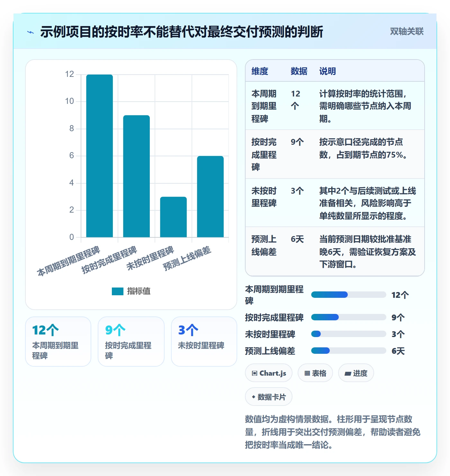Select the Chart.js tag chip
450x476 pixels.
click(x=269, y=373)
